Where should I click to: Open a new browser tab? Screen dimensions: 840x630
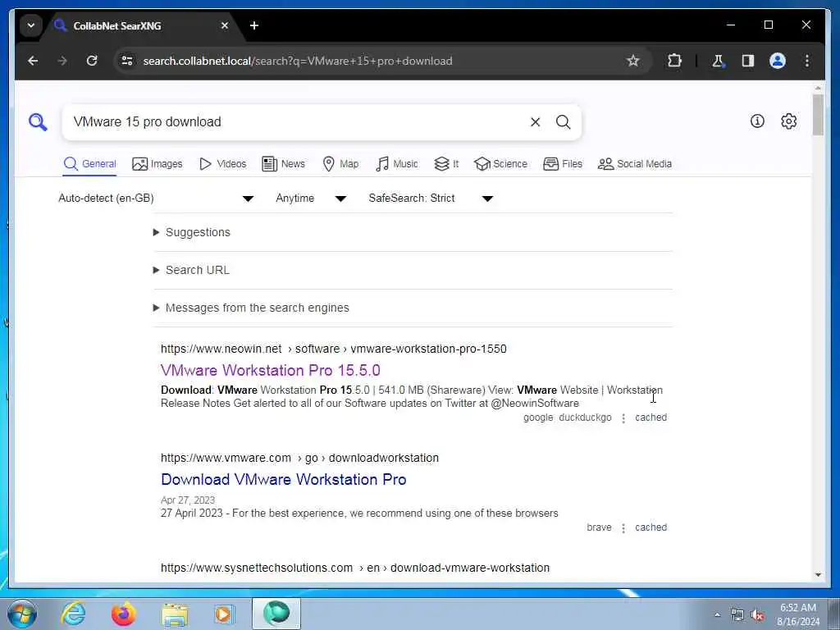coord(254,25)
